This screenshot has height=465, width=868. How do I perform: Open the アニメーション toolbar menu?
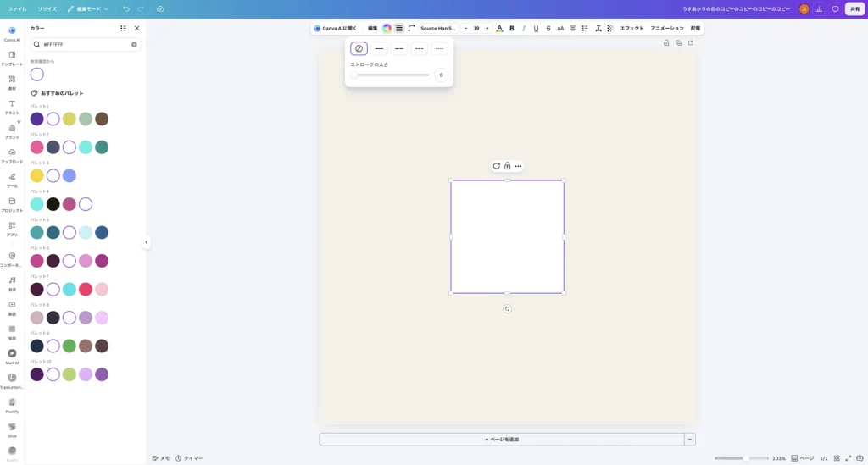pos(667,28)
